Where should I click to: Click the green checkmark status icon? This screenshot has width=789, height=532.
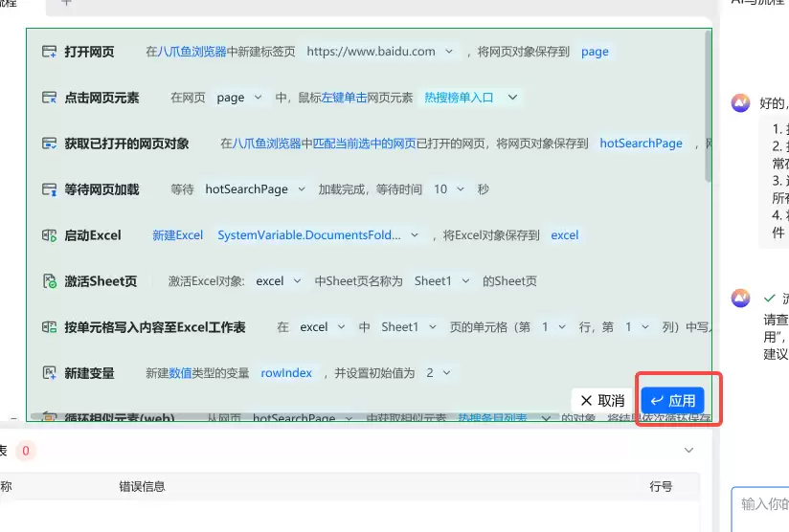coord(770,299)
